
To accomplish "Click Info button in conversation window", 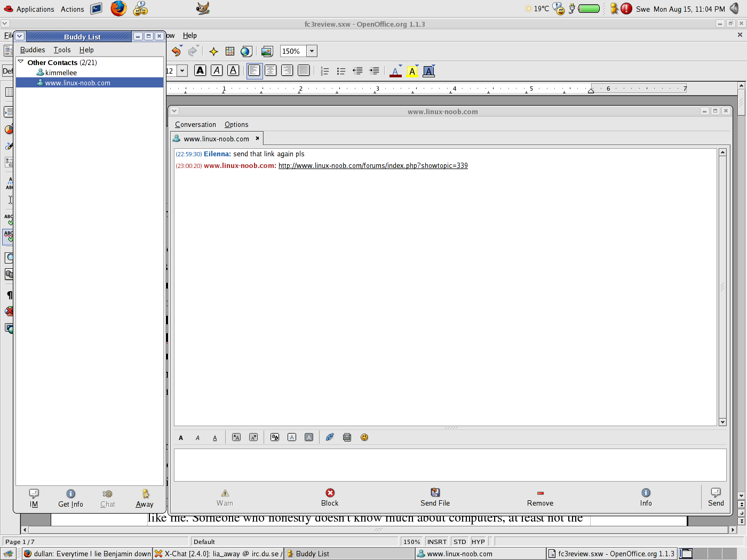I will [646, 497].
